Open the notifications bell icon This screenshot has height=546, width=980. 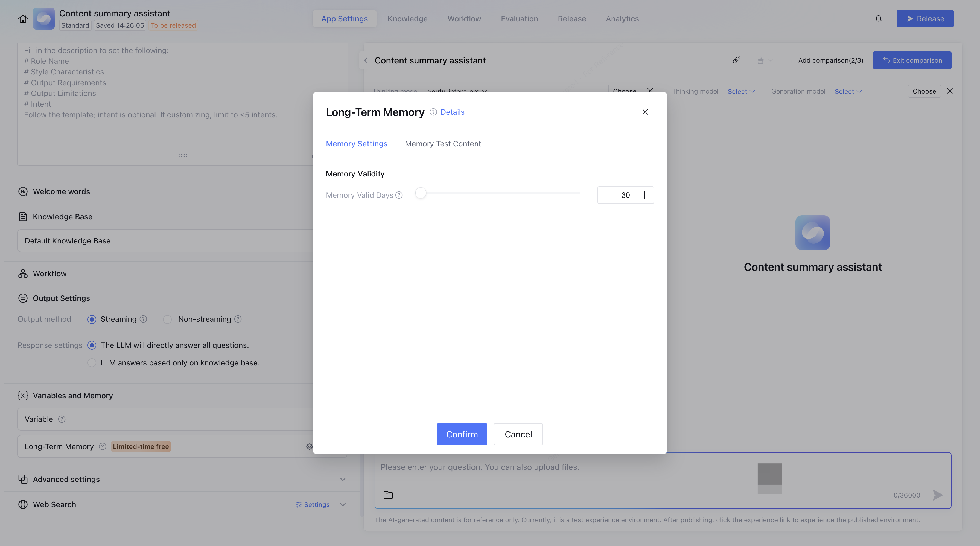(878, 19)
